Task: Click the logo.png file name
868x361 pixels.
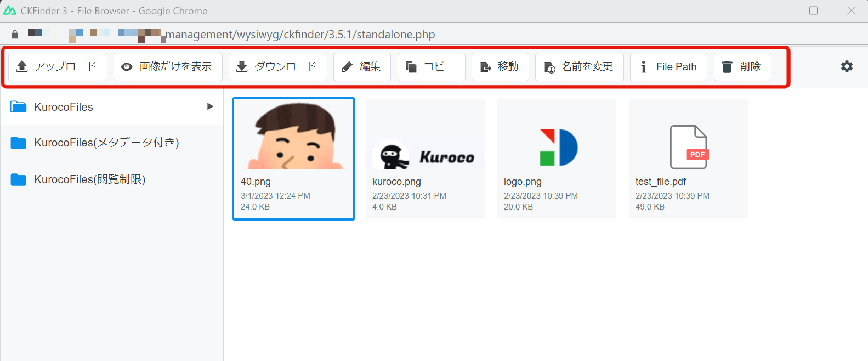Action: [523, 182]
